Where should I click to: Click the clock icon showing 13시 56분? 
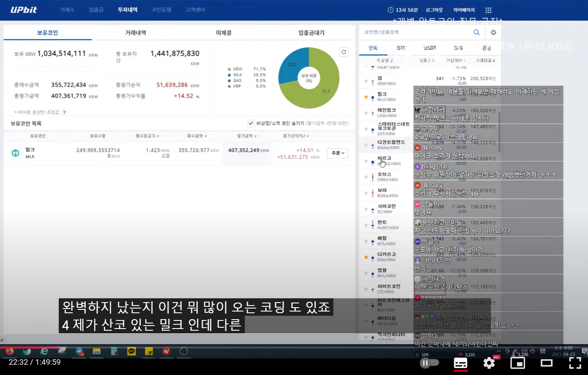pyautogui.click(x=391, y=10)
